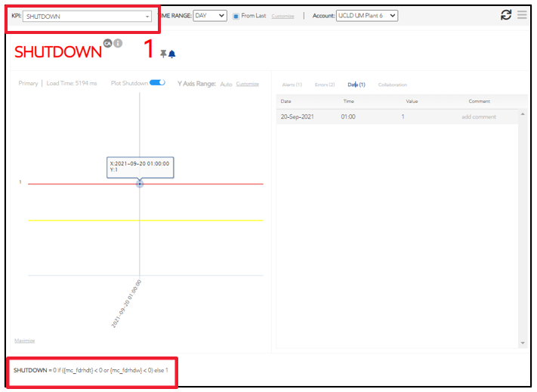Click the refresh icon in top bar

click(506, 15)
